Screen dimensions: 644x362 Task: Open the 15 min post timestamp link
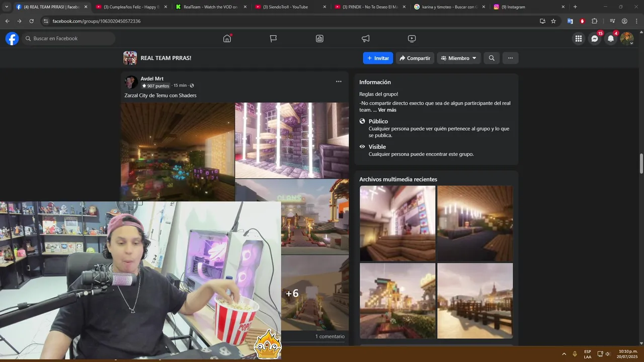tap(180, 85)
